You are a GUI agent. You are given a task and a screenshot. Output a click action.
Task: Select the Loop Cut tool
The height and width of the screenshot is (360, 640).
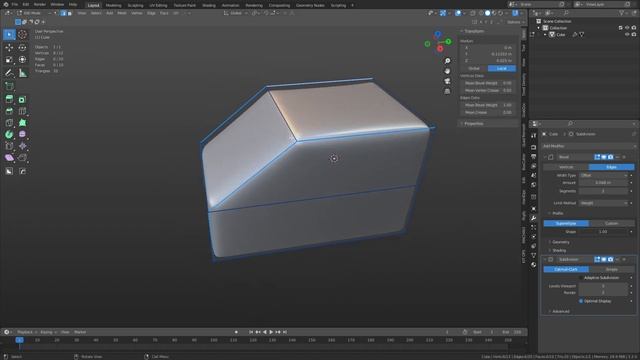tap(22, 111)
